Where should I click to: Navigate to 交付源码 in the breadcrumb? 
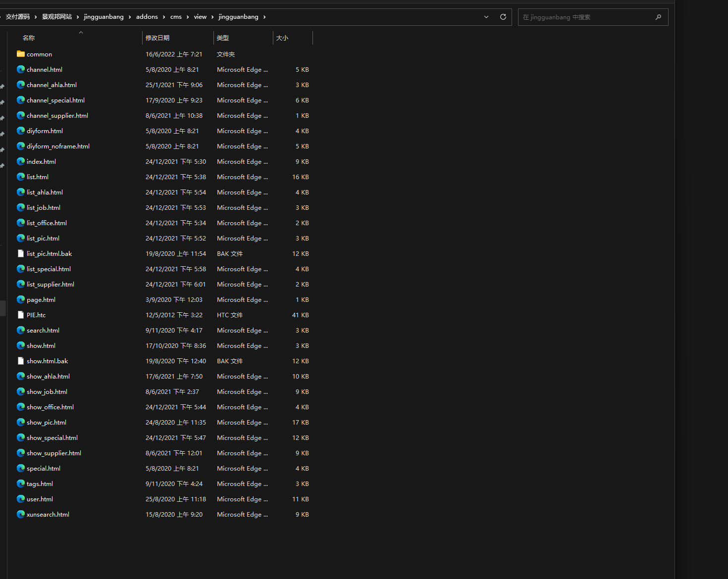coord(18,17)
